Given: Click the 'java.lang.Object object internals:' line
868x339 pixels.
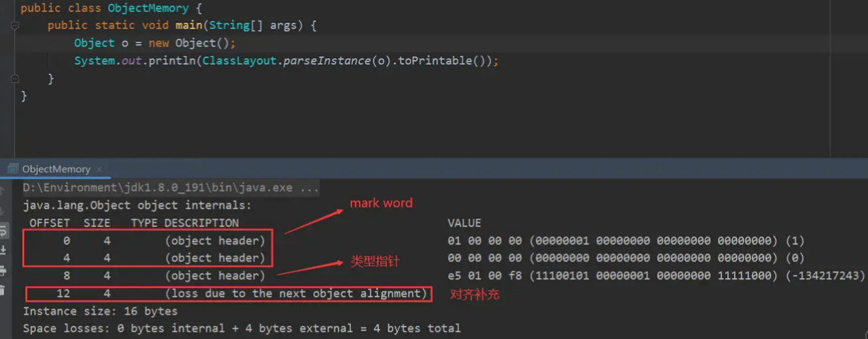Looking at the screenshot, I should click(x=137, y=205).
